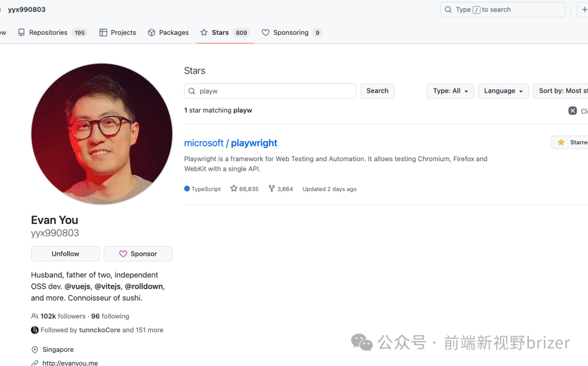Click the '1 star matching playw' text
The height and width of the screenshot is (366, 588).
218,110
